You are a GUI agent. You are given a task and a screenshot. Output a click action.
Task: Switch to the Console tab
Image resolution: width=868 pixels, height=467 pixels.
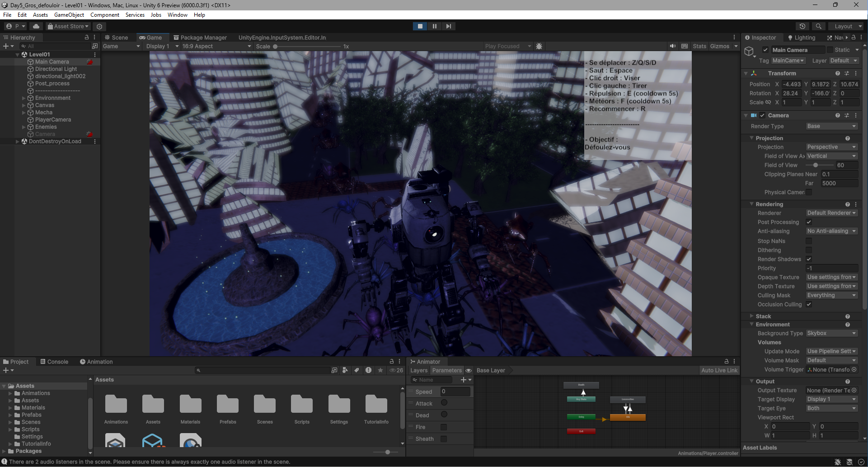click(54, 362)
